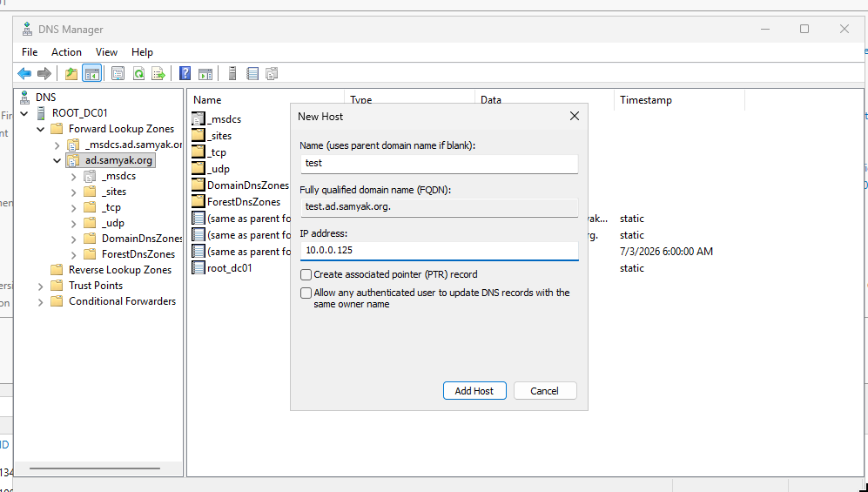The image size is (868, 492).
Task: Expand the DomainDnsZones node in the tree
Action: [74, 239]
